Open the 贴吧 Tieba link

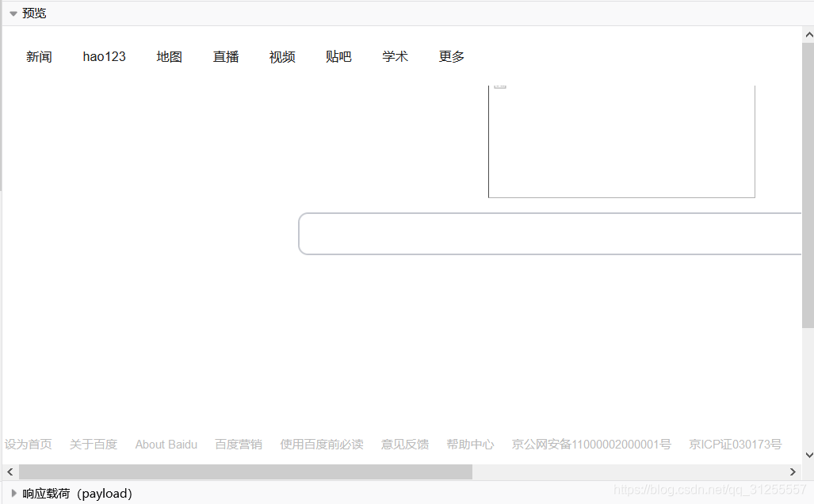click(338, 56)
